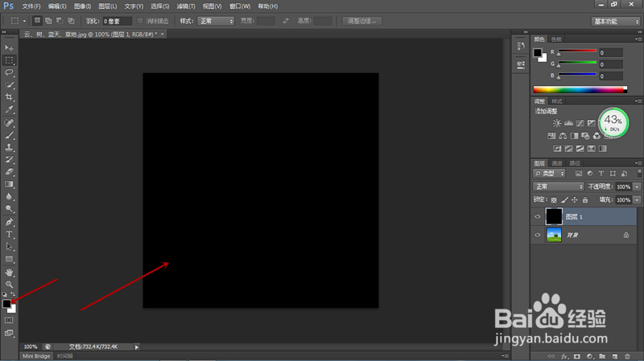Select the Clone Stamp tool
Screen dimensions: 644x361
click(9, 147)
